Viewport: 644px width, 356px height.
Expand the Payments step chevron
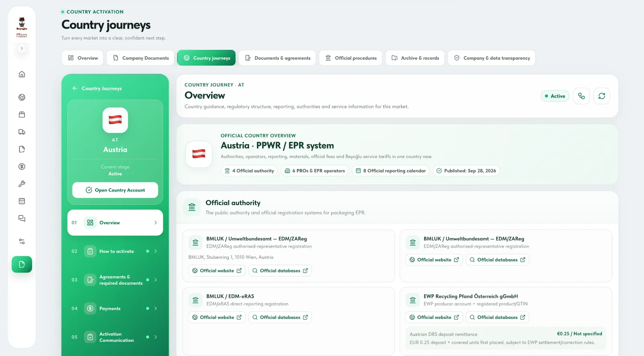point(156,309)
